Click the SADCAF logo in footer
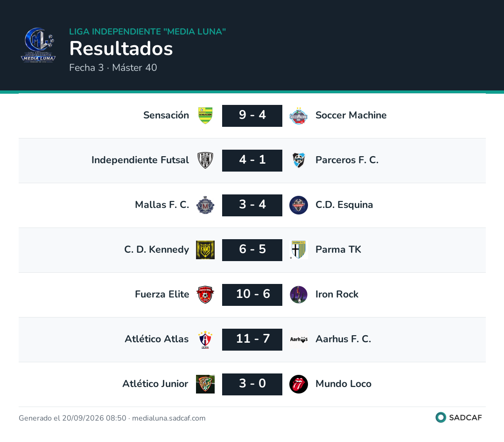 (x=459, y=418)
